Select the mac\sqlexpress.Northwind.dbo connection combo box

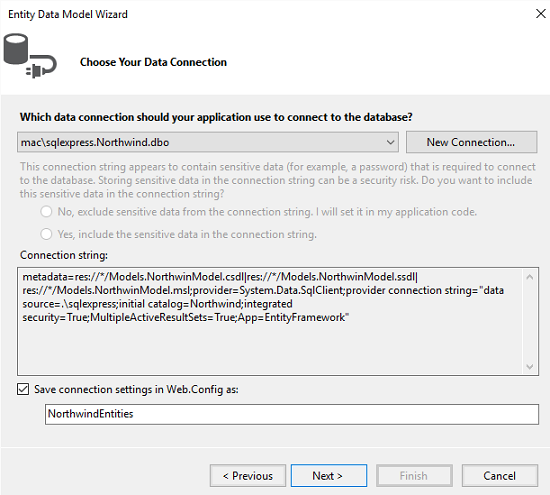pyautogui.click(x=208, y=142)
